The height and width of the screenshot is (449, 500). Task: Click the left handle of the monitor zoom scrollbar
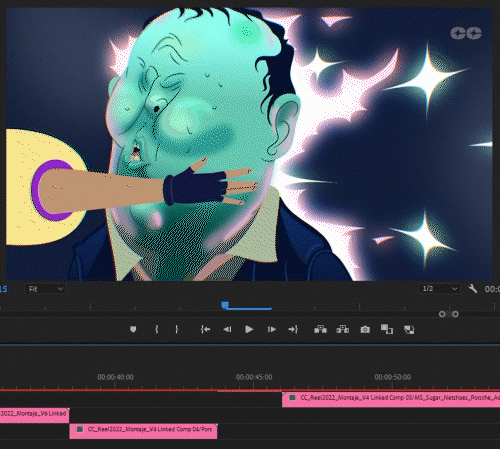click(x=442, y=314)
